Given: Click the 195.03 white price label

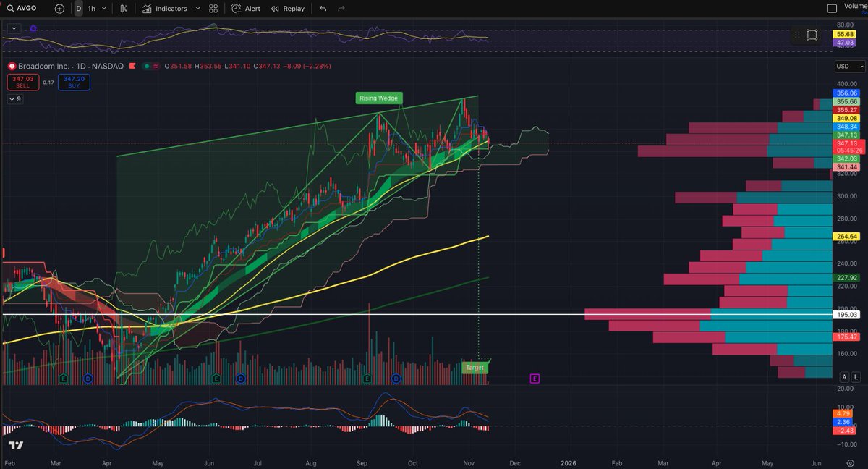Looking at the screenshot, I should tap(845, 315).
